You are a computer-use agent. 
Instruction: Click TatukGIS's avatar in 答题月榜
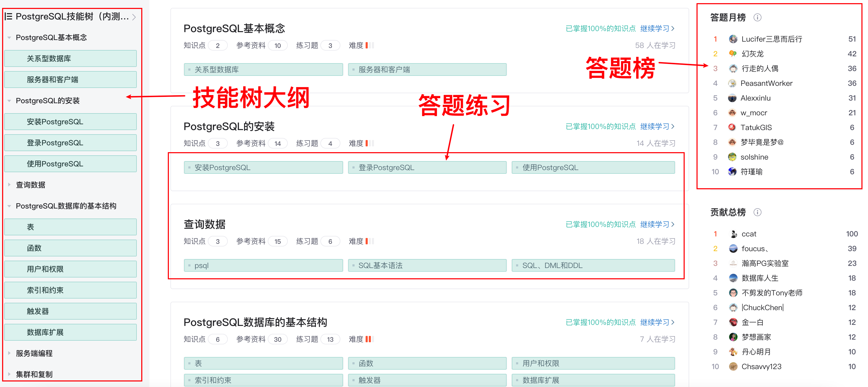click(x=732, y=127)
